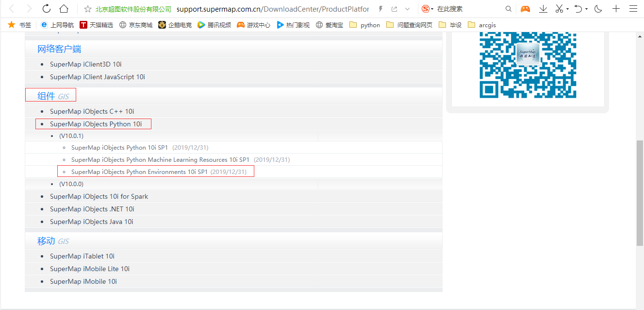Toggle night mode with moon icon
This screenshot has height=310, width=644.
point(598,9)
